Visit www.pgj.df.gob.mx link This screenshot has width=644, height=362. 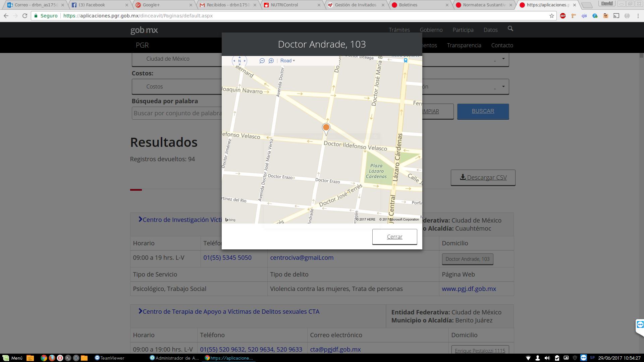[469, 289]
